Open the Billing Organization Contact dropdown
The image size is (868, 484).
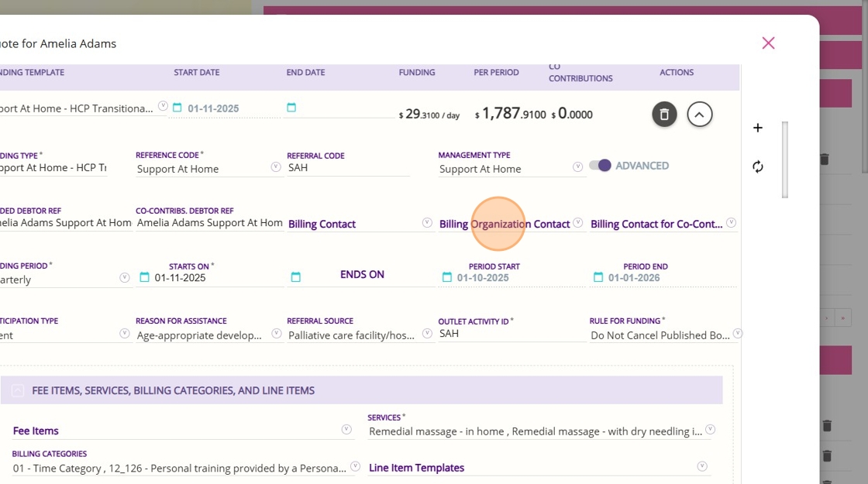pyautogui.click(x=577, y=223)
